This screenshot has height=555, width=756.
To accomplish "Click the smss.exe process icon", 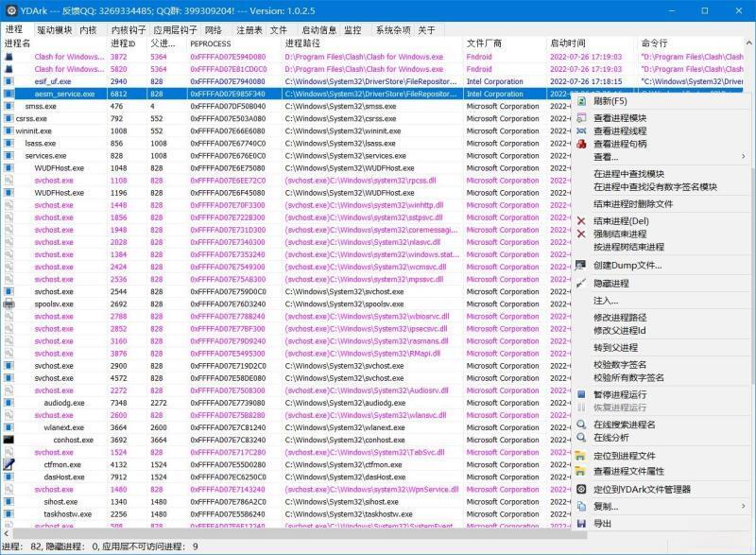I will pos(9,106).
